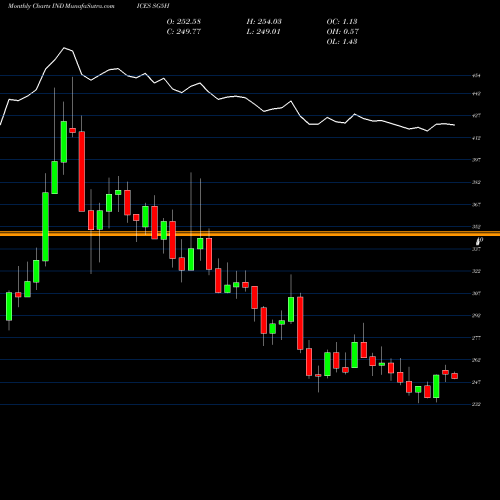Click the 'ICES SGSH' symbol label
500x500 pixels.
[153, 6]
